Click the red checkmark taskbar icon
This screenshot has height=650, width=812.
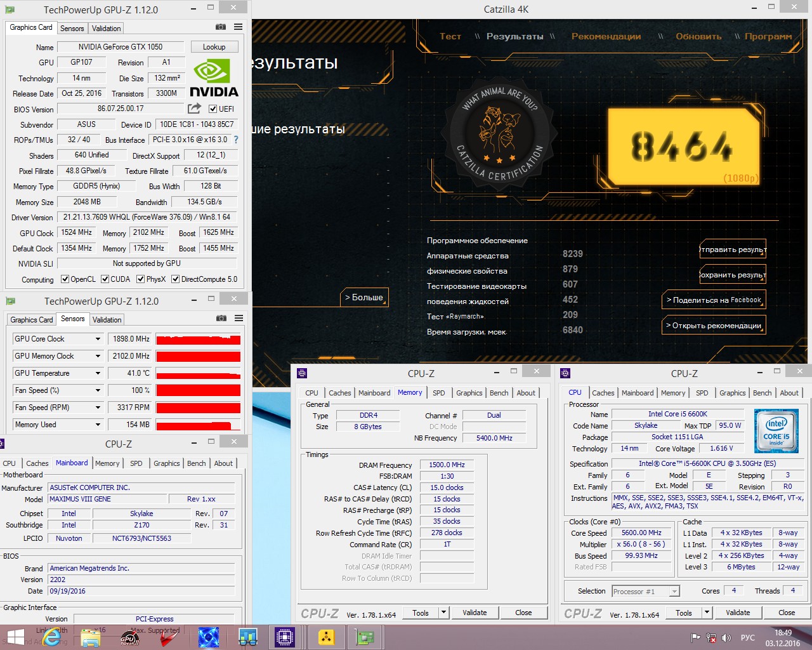169,637
